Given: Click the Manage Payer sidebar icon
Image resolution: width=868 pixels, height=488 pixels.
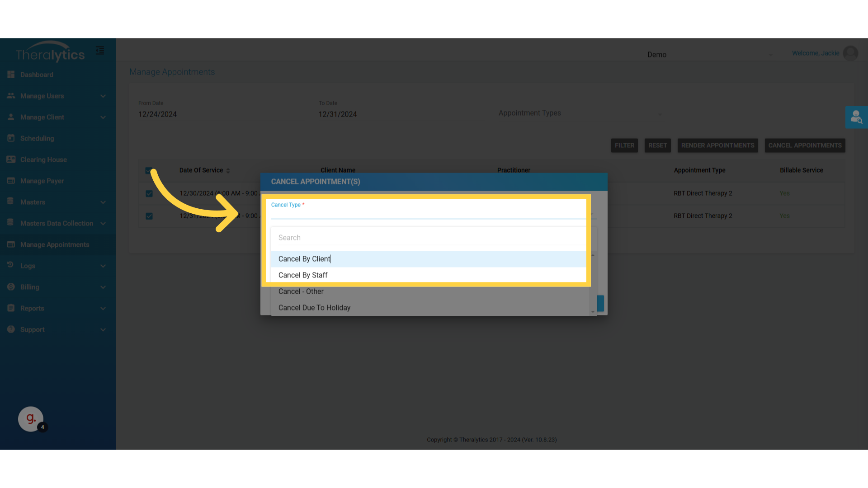Looking at the screenshot, I should 11,181.
